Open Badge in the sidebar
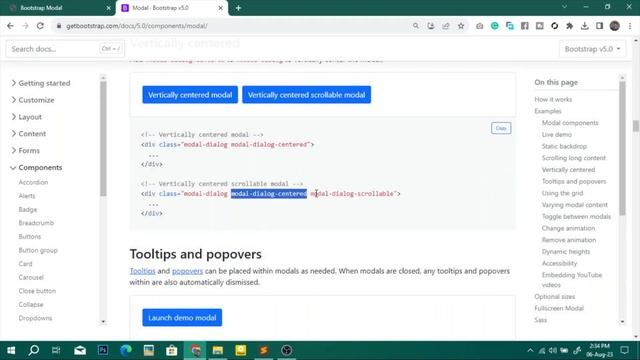 coord(28,209)
